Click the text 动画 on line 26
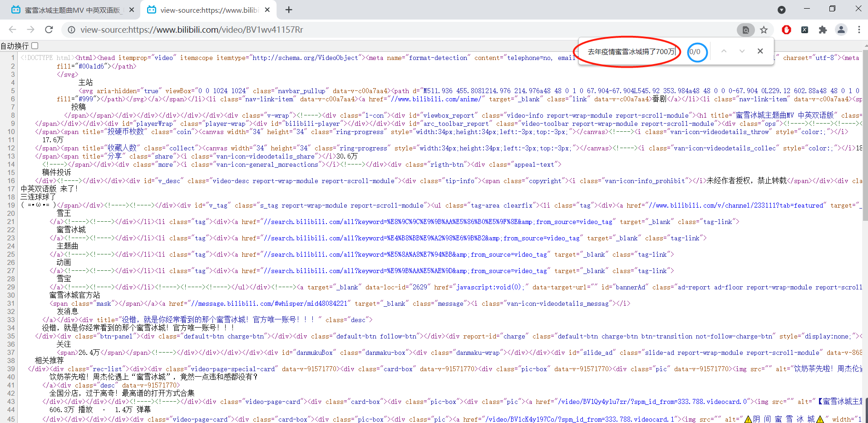Viewport: 868px width, 423px height. pyautogui.click(x=64, y=262)
